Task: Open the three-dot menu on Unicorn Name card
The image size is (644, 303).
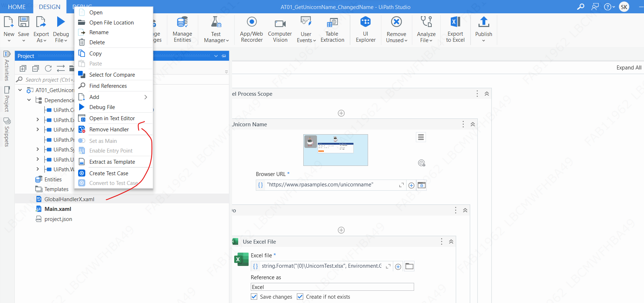Action: point(463,124)
